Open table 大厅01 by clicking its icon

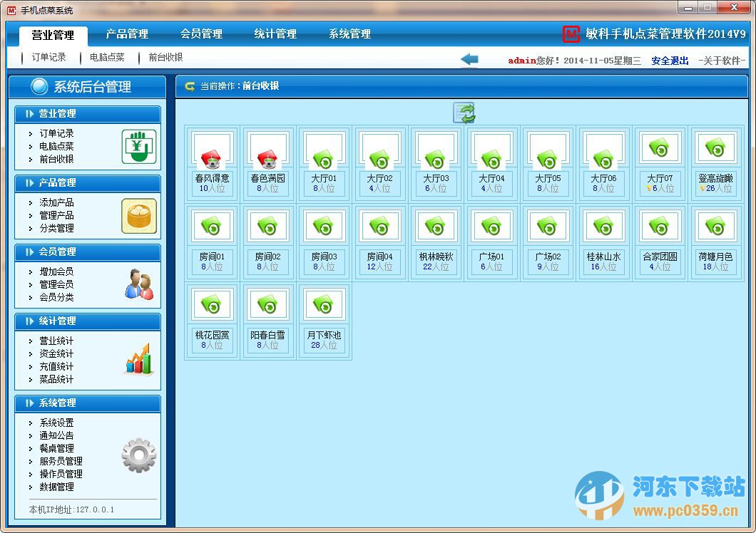323,151
